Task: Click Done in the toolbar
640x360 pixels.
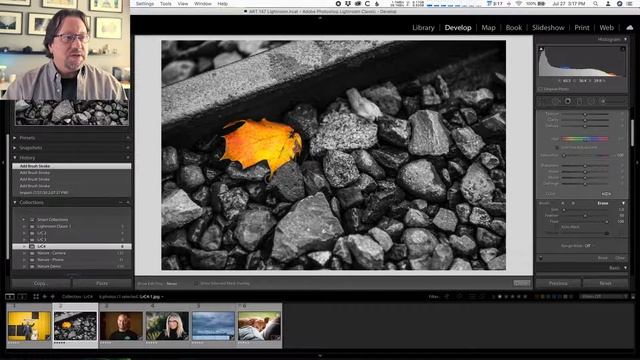Action: [x=522, y=283]
